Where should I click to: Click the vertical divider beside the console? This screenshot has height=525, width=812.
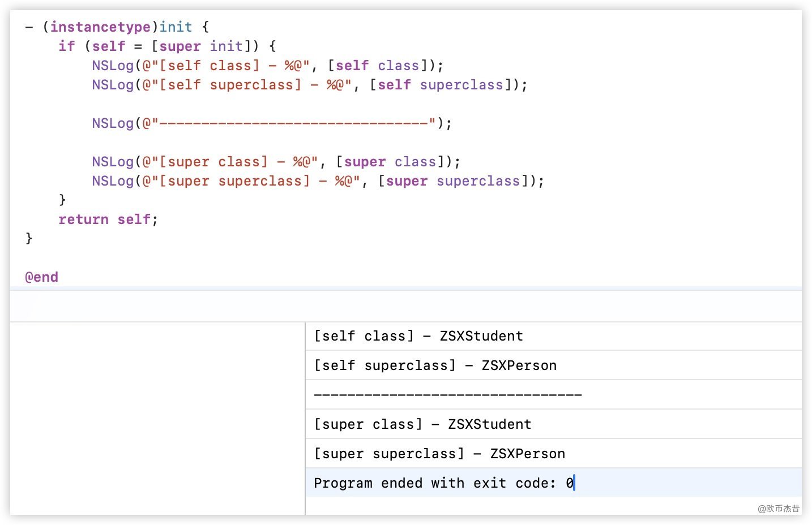coord(305,419)
